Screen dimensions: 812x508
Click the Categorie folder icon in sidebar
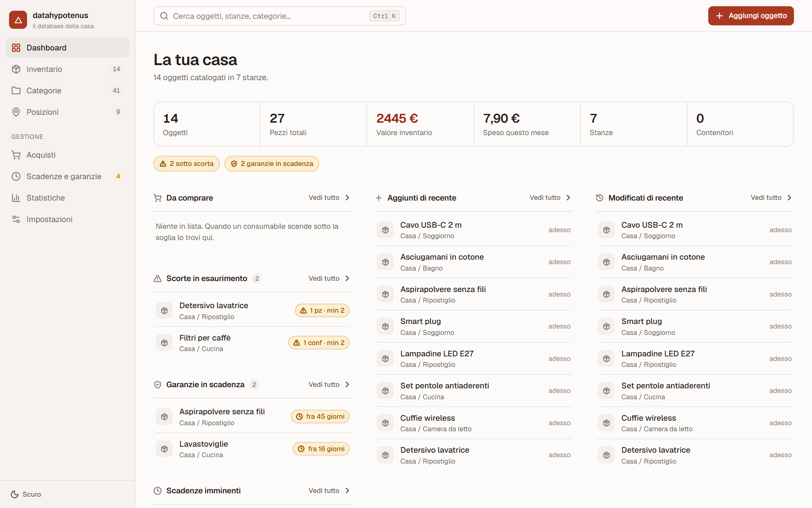click(16, 91)
